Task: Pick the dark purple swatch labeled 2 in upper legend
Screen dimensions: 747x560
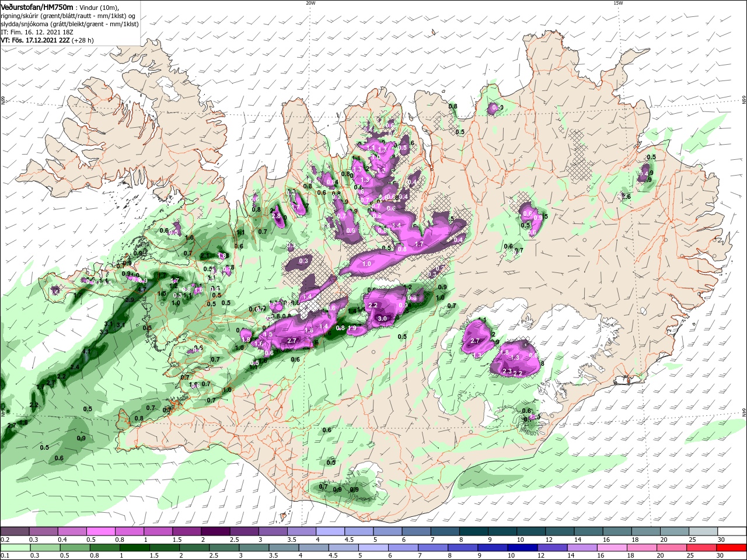Action: tap(215, 531)
